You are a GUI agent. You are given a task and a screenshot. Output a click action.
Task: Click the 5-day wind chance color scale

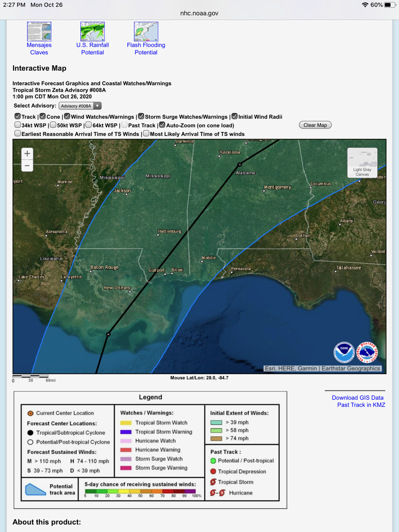(x=140, y=491)
